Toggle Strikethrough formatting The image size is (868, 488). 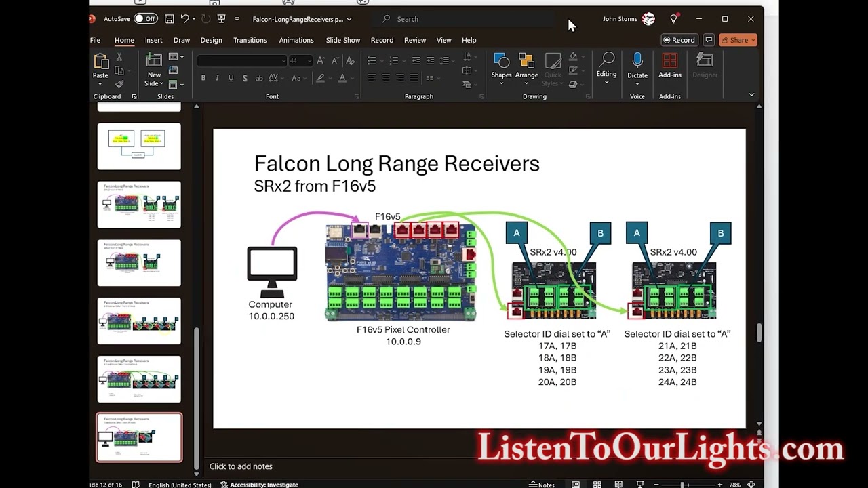tap(259, 78)
